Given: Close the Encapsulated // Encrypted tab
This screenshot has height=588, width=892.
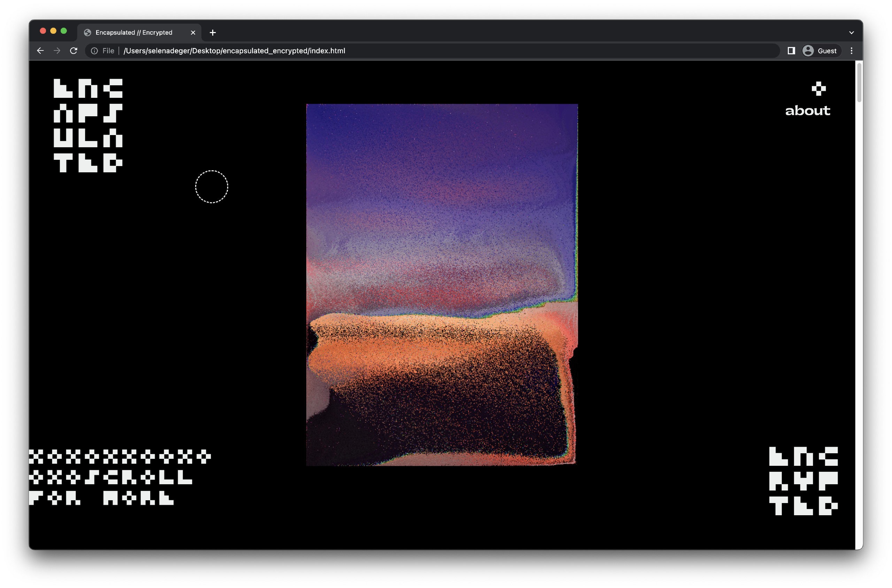Looking at the screenshot, I should point(193,33).
